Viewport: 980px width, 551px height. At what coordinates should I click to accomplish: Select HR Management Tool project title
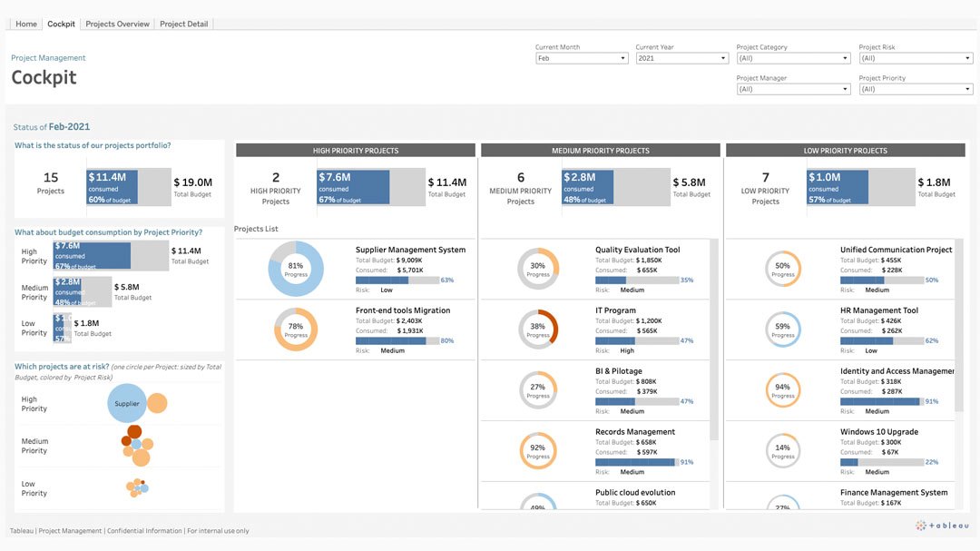878,310
